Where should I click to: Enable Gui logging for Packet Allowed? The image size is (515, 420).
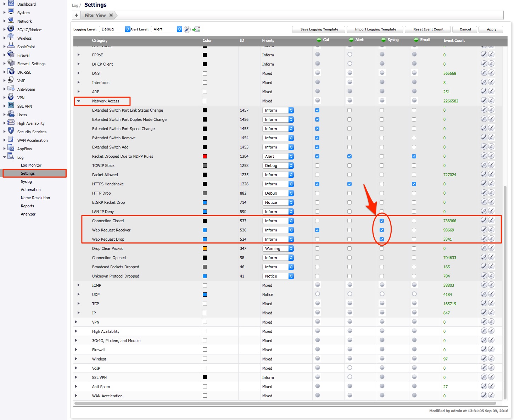click(317, 175)
